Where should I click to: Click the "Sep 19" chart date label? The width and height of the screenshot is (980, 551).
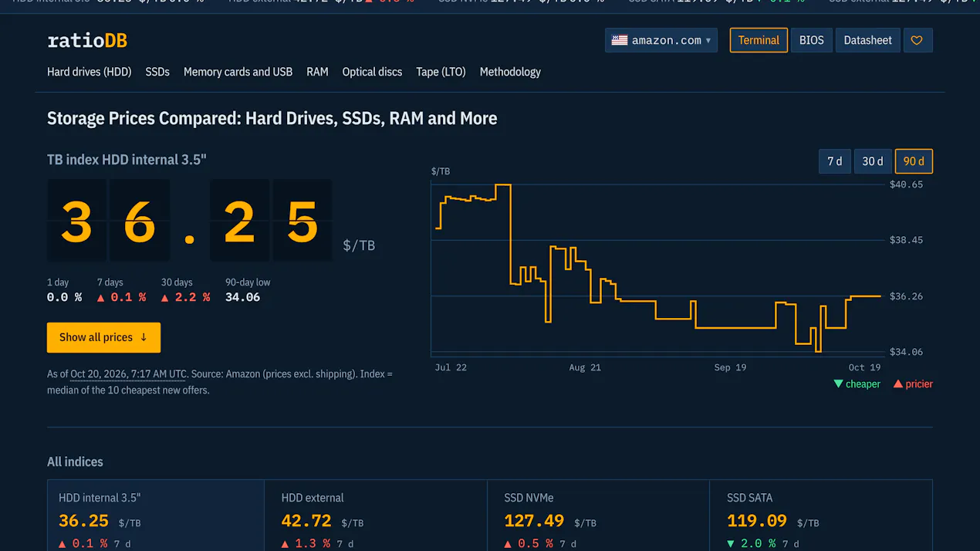(730, 367)
